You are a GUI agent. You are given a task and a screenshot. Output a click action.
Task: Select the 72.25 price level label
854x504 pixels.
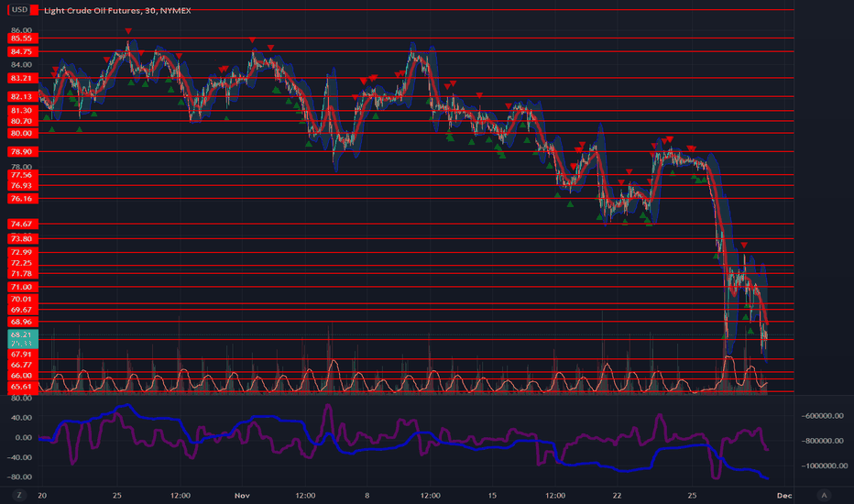pyautogui.click(x=22, y=263)
